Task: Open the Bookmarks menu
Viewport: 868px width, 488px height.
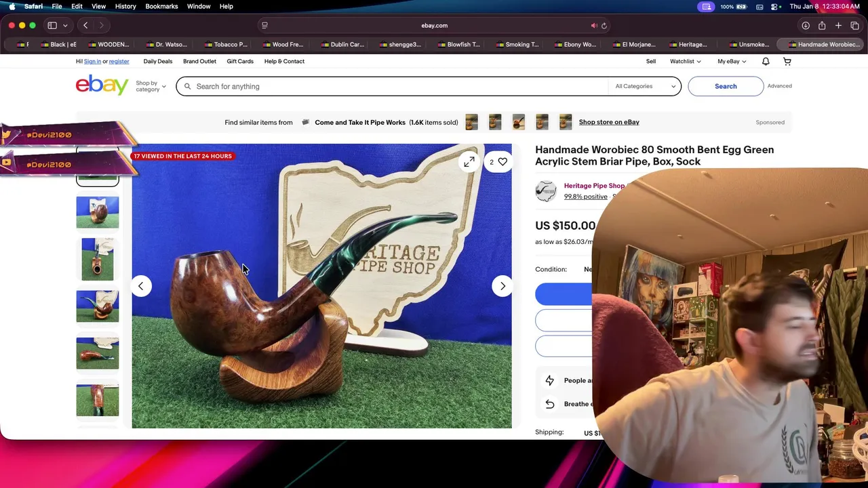Action: pyautogui.click(x=161, y=6)
